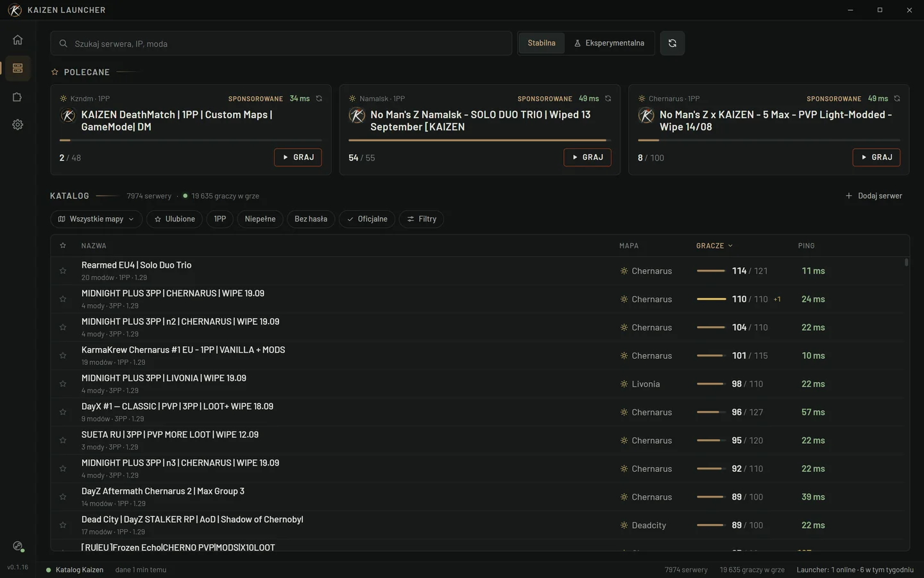Toggle the Ulubione favorites filter
Viewport: 924px width, 578px height.
click(175, 219)
